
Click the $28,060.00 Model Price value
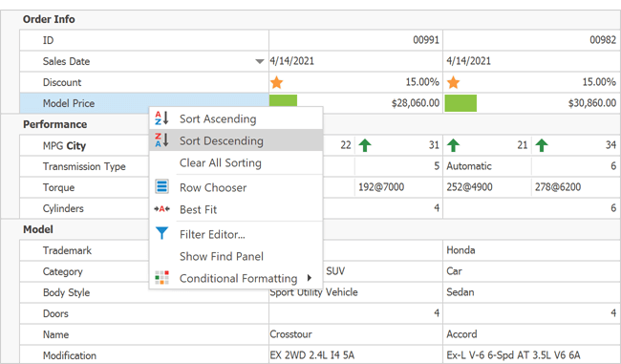tap(415, 103)
